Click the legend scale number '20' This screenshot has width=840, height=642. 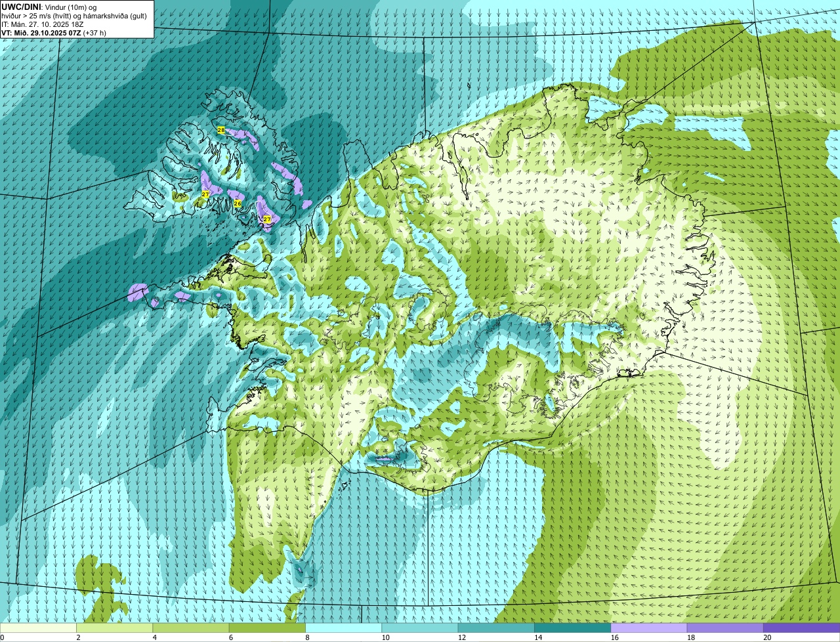pos(767,637)
